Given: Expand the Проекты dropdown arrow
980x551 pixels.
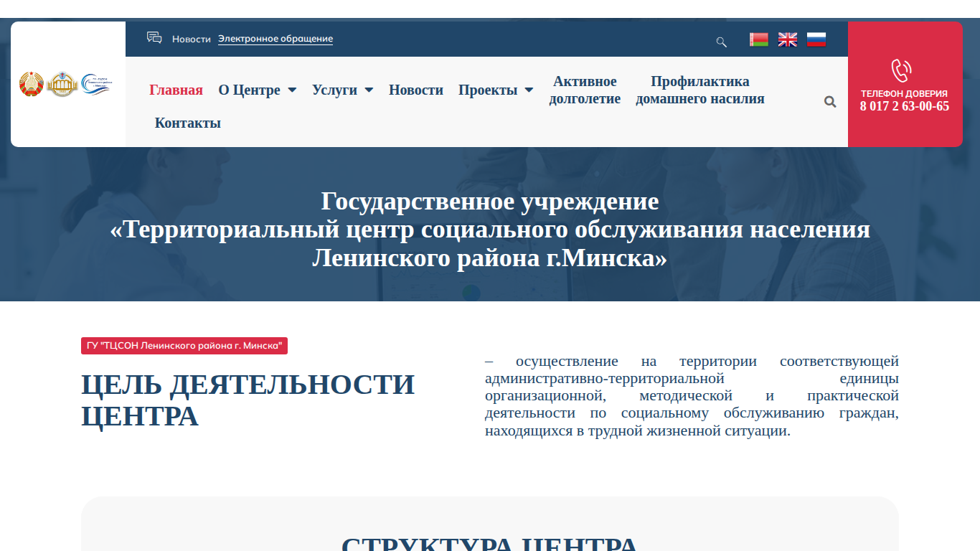Looking at the screenshot, I should (x=529, y=90).
